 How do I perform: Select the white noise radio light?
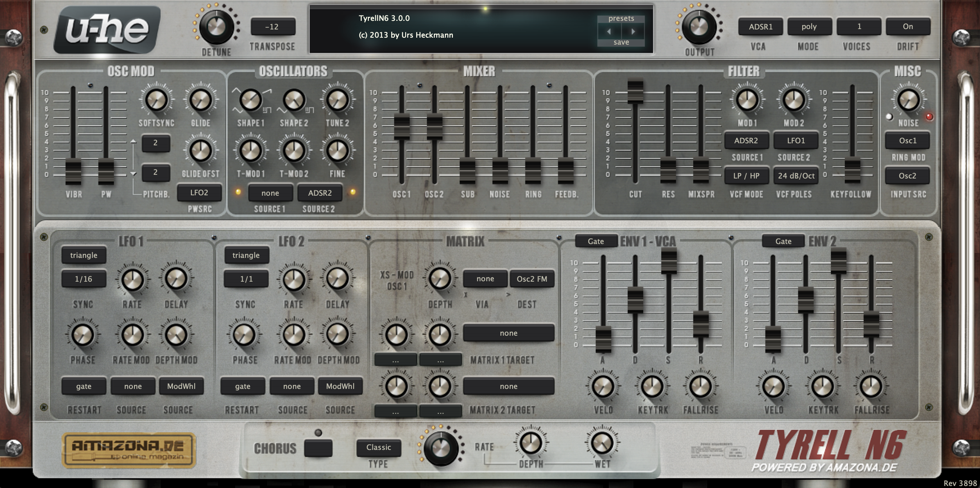click(889, 117)
